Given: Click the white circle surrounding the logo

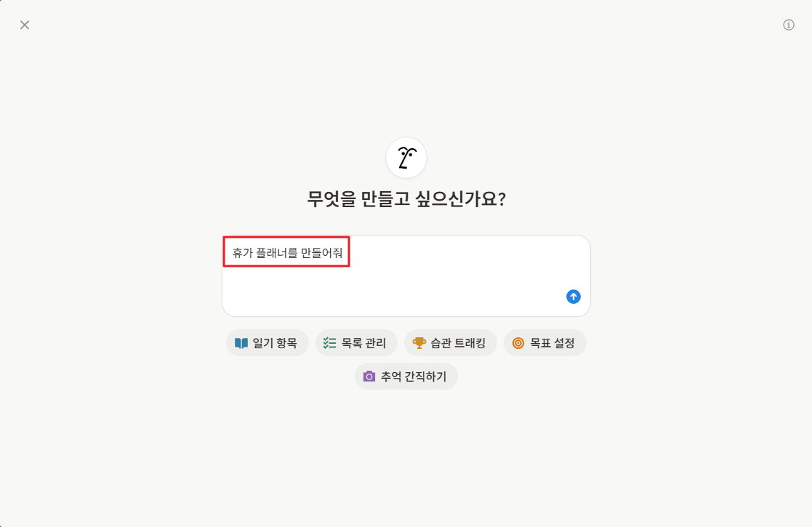Looking at the screenshot, I should [x=406, y=157].
